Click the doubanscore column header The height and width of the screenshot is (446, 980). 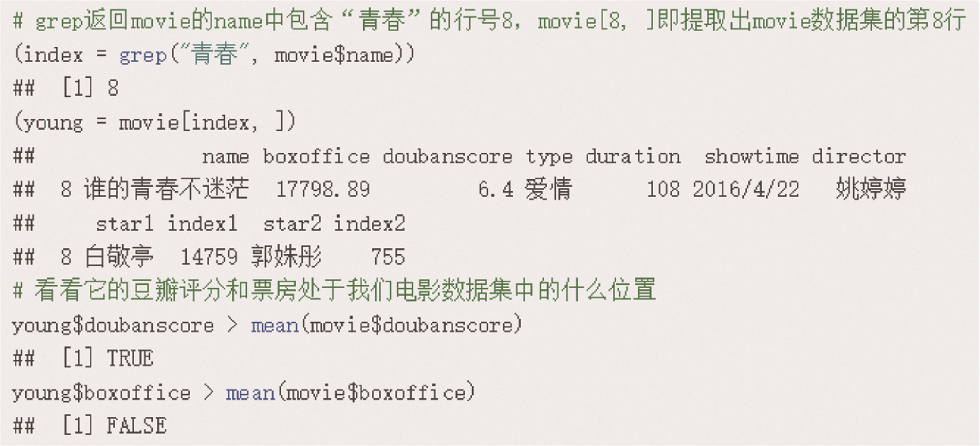pos(447,157)
